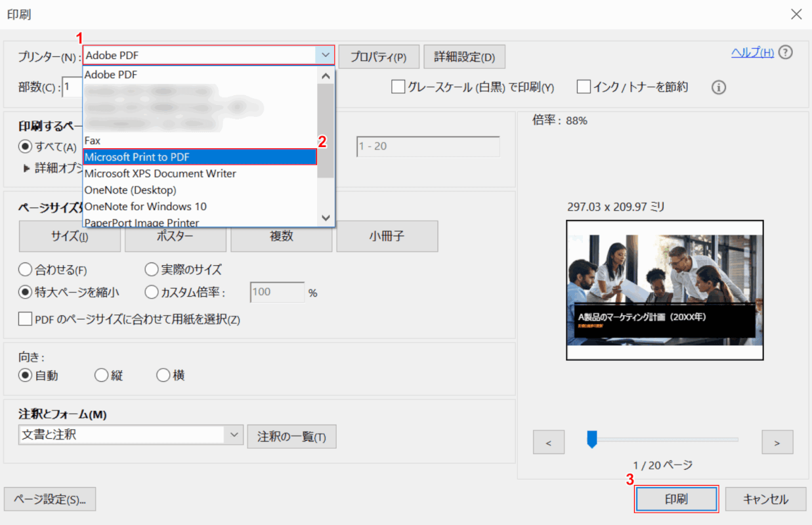Screen dimensions: 812x525
Task: Click the page preview slider handle
Action: coord(591,439)
